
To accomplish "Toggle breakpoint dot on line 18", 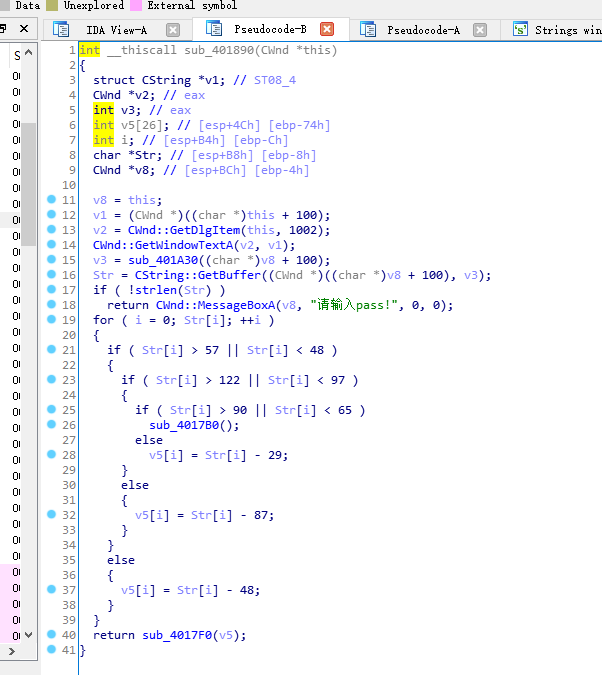I will (x=51, y=304).
